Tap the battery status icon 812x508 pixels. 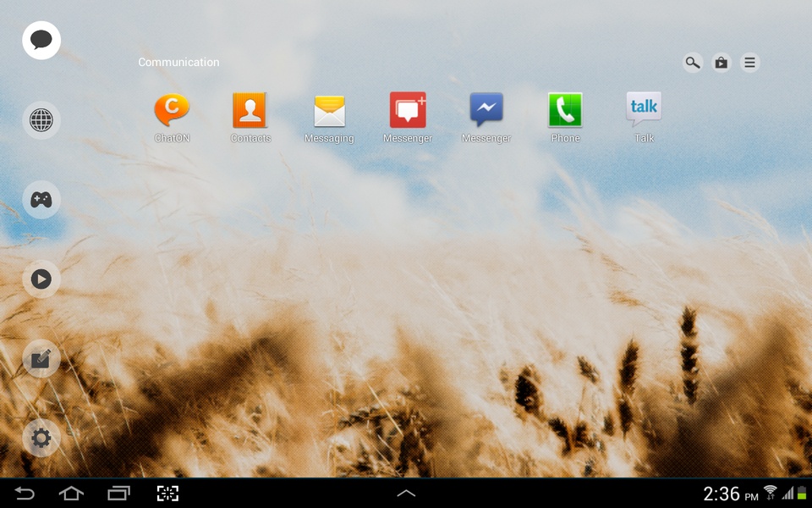click(802, 493)
